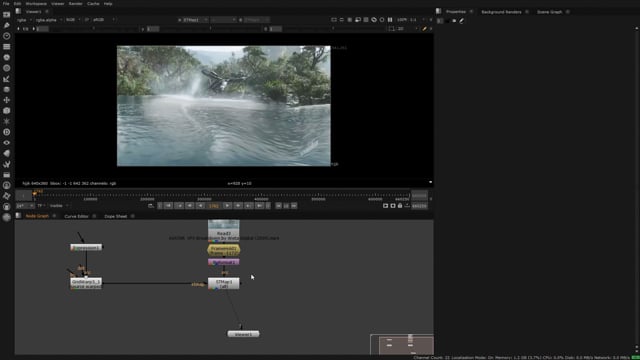Screen dimensions: 640x360
Task: Select the Viewer1 node in graph
Action: pyautogui.click(x=243, y=334)
